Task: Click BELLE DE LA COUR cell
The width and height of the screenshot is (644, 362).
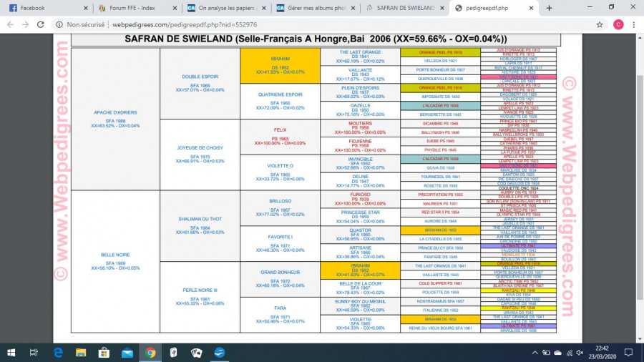Action: [x=360, y=288]
